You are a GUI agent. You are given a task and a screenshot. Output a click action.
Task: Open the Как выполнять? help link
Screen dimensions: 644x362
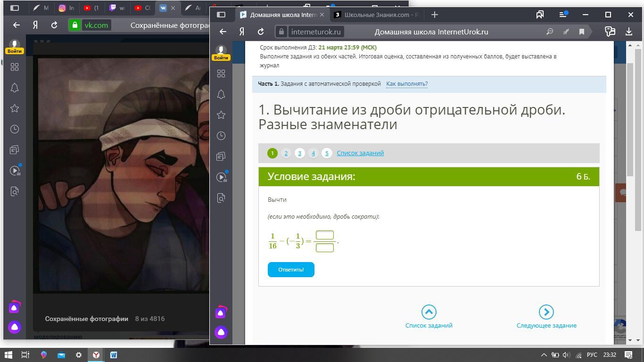(407, 84)
